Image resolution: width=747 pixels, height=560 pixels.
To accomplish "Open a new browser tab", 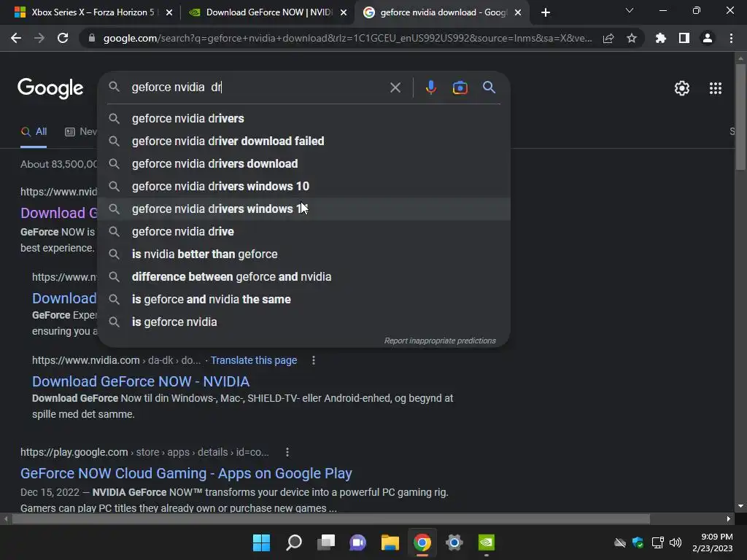I will click(546, 12).
